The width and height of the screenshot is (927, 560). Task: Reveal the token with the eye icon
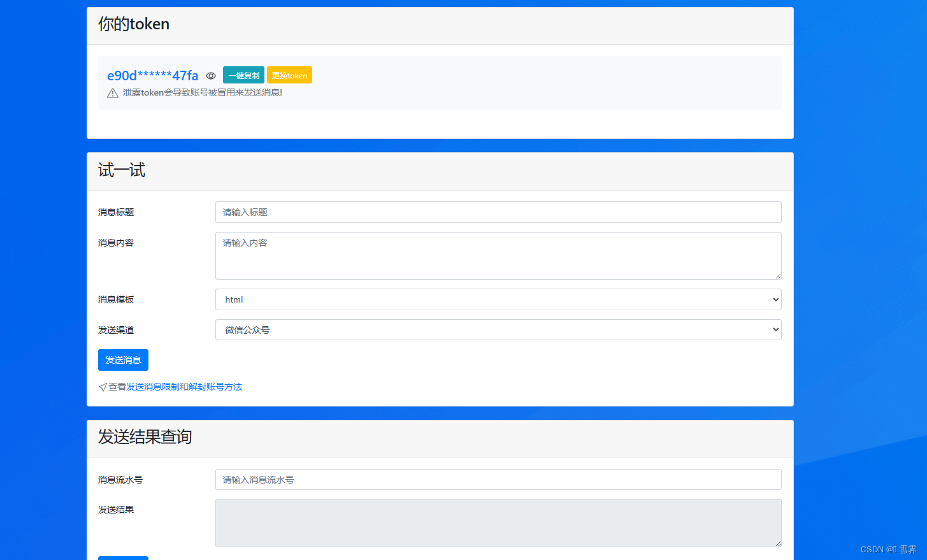[x=211, y=76]
